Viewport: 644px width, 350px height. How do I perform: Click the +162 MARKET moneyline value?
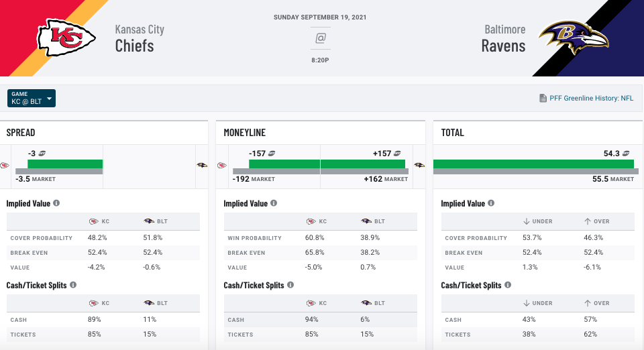(386, 179)
